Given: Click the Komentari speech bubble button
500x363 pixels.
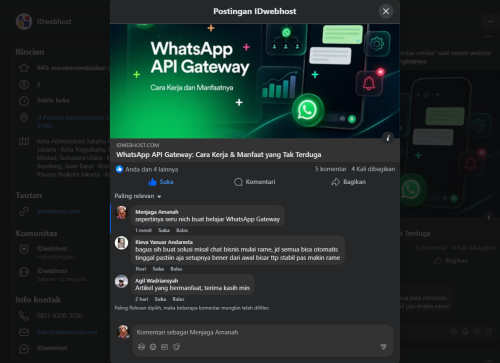Looking at the screenshot, I should coord(255,182).
